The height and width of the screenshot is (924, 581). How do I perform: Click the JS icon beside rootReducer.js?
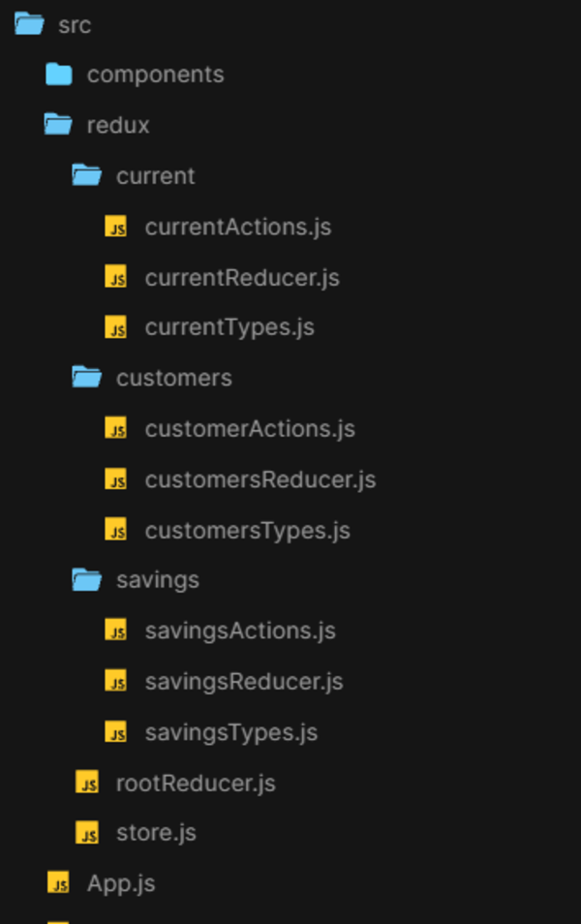(87, 783)
